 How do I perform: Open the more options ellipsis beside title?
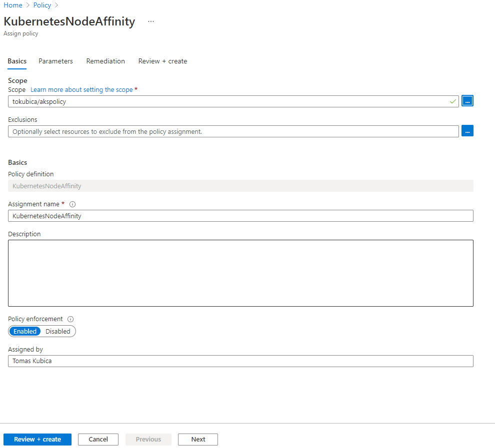(151, 22)
